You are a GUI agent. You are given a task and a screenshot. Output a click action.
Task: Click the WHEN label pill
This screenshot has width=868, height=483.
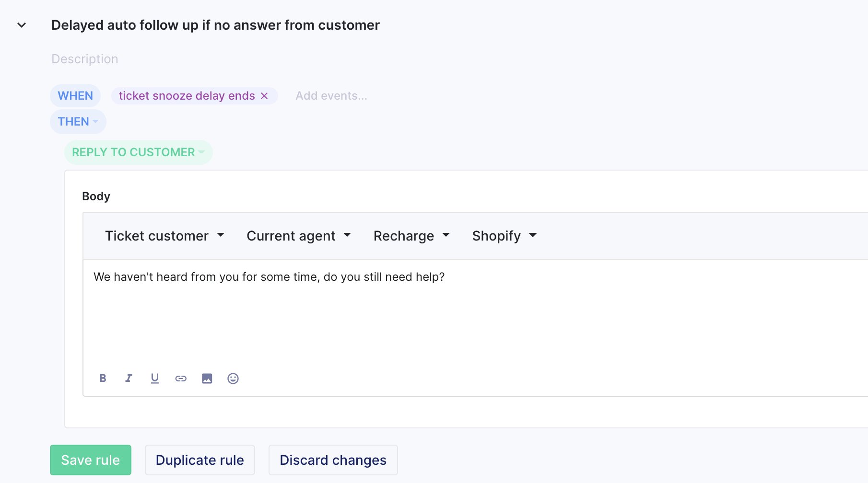(75, 96)
